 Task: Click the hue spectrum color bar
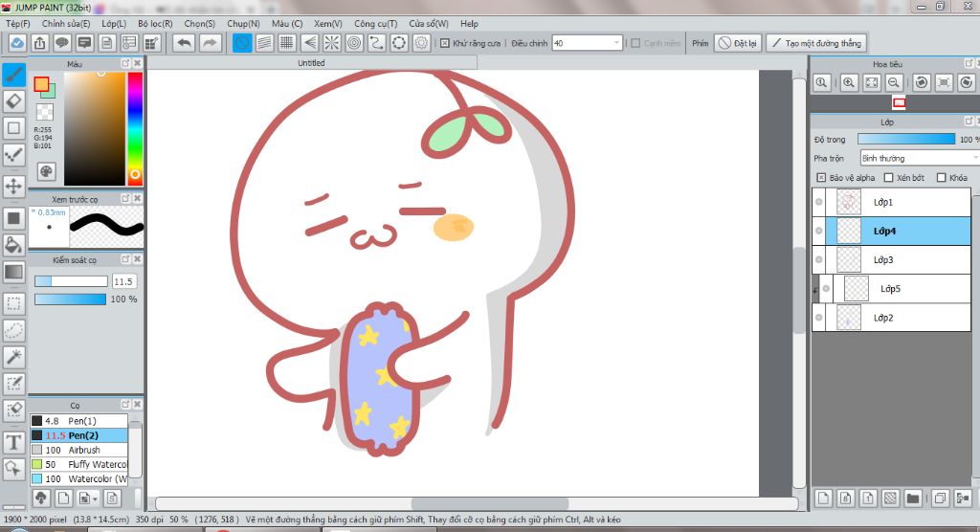coord(135,129)
